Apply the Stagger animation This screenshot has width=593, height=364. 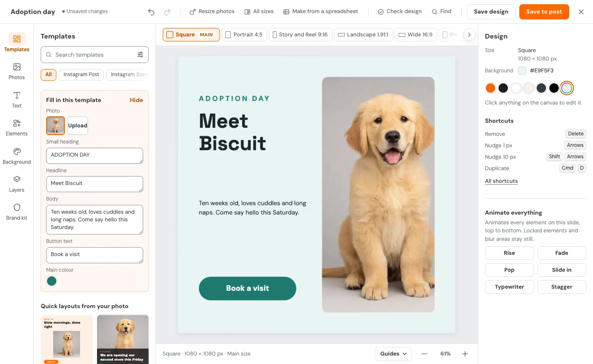coord(562,287)
